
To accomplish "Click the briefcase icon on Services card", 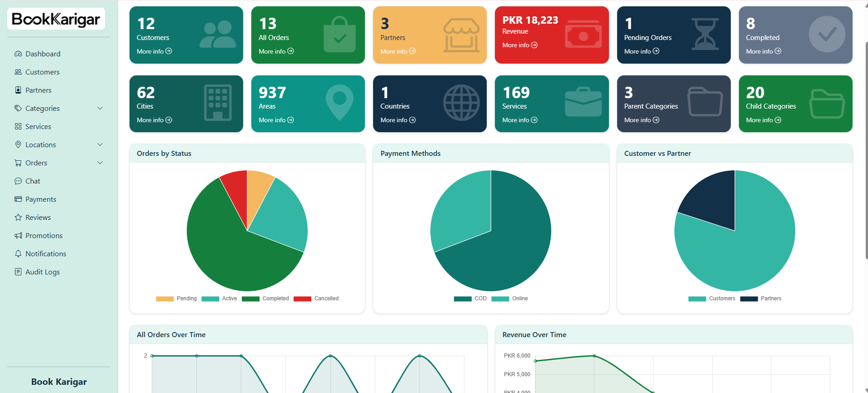I will coord(584,102).
